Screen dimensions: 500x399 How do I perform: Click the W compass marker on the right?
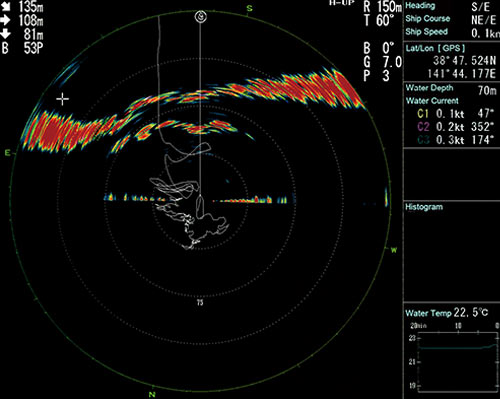click(x=394, y=250)
